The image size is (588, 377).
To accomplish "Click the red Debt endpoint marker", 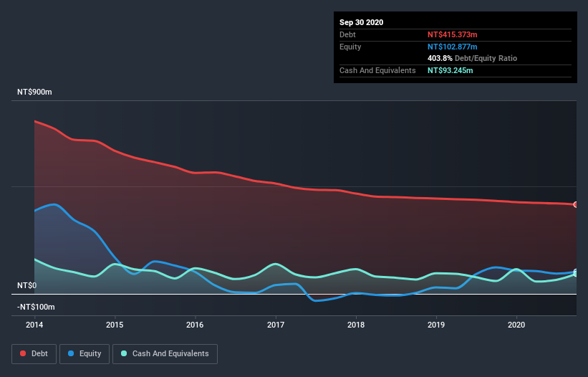I will point(576,204).
